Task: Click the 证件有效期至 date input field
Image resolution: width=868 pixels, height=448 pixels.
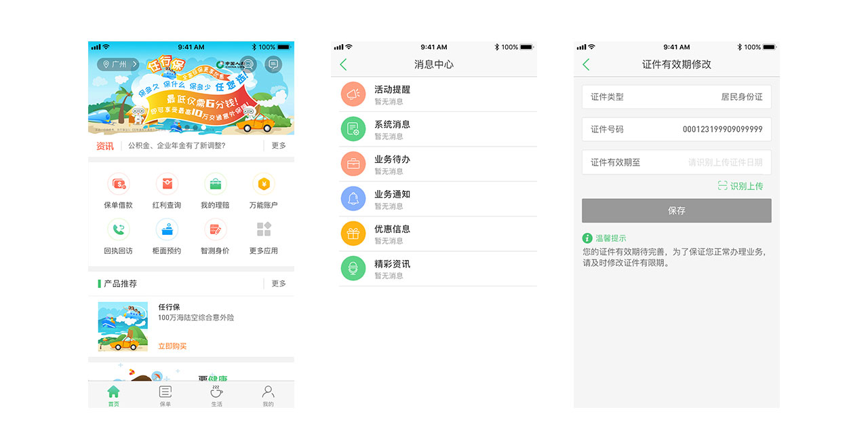Action: click(676, 162)
